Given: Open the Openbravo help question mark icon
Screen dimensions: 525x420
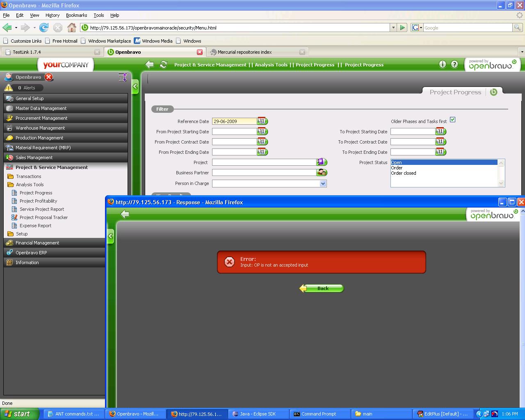Looking at the screenshot, I should pyautogui.click(x=454, y=64).
